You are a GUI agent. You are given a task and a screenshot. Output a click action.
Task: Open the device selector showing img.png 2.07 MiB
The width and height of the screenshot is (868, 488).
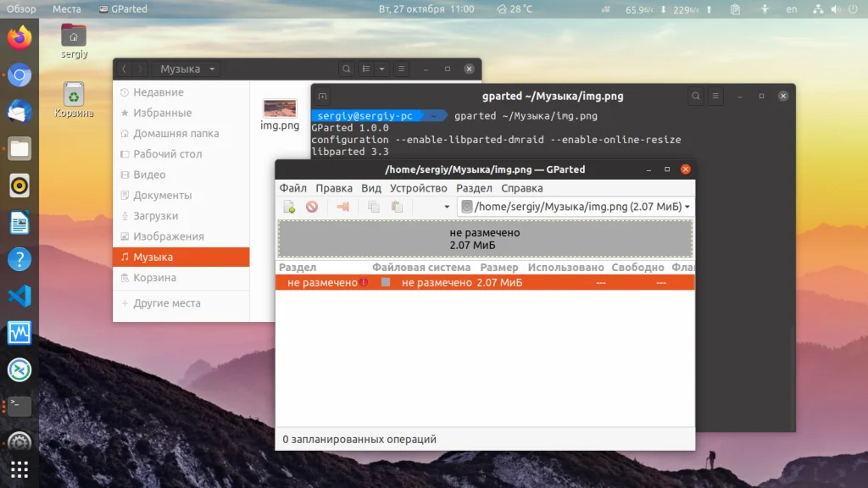pyautogui.click(x=576, y=206)
